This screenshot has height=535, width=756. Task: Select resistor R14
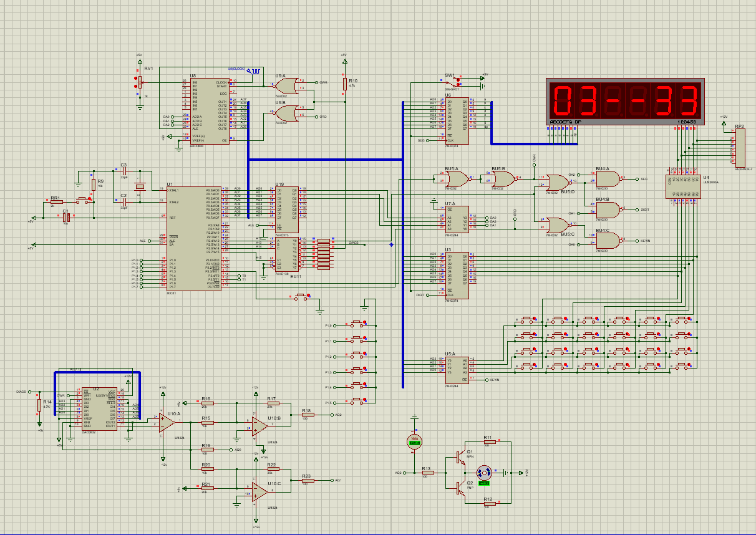point(39,406)
